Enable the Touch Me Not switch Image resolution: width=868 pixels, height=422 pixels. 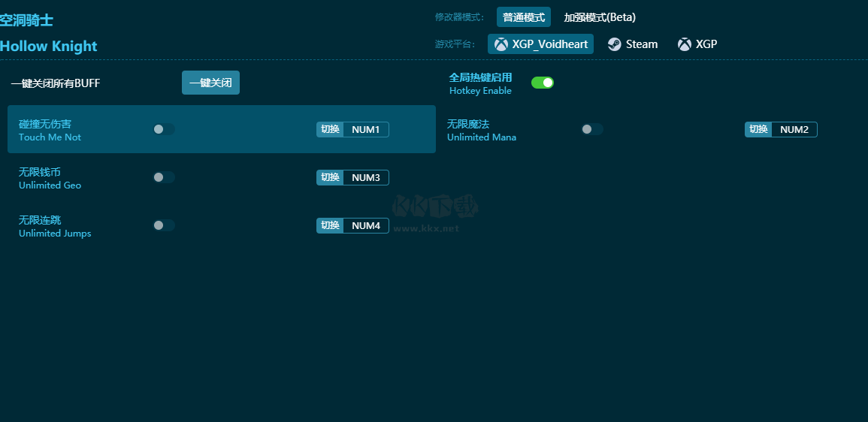click(x=164, y=129)
